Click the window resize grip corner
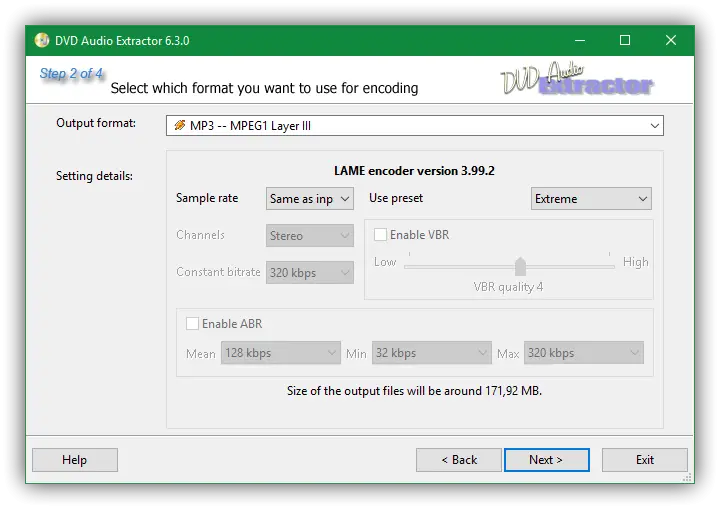The height and width of the screenshot is (509, 720). [x=687, y=478]
